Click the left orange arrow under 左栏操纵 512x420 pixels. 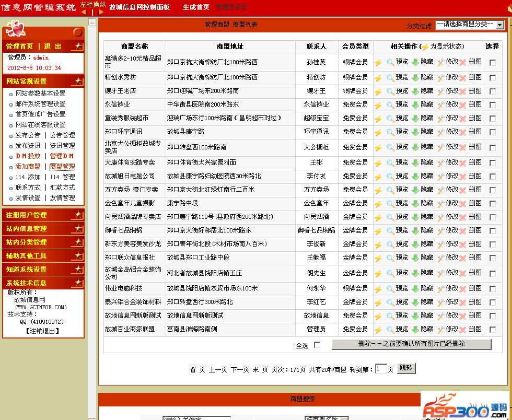(84, 12)
